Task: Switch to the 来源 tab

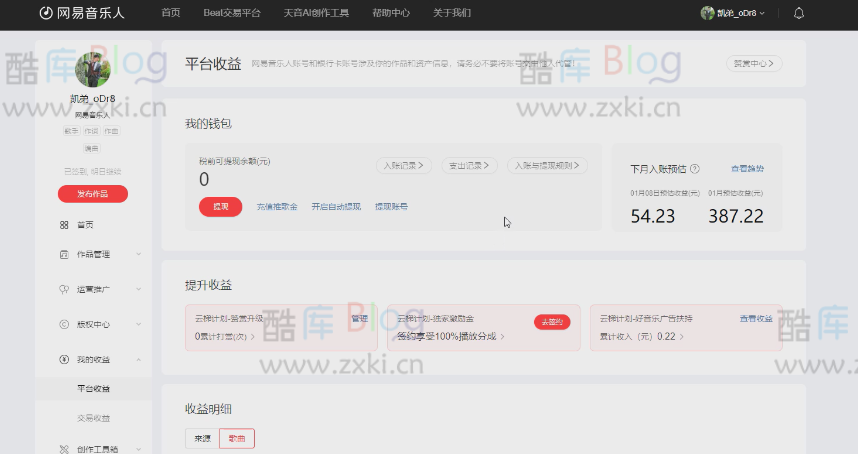Action: (x=202, y=439)
